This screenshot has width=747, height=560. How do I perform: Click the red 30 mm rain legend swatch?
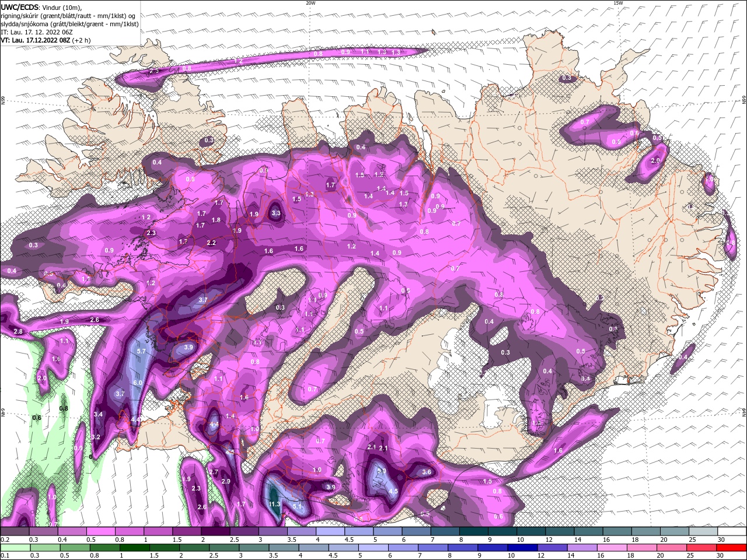coord(731,548)
